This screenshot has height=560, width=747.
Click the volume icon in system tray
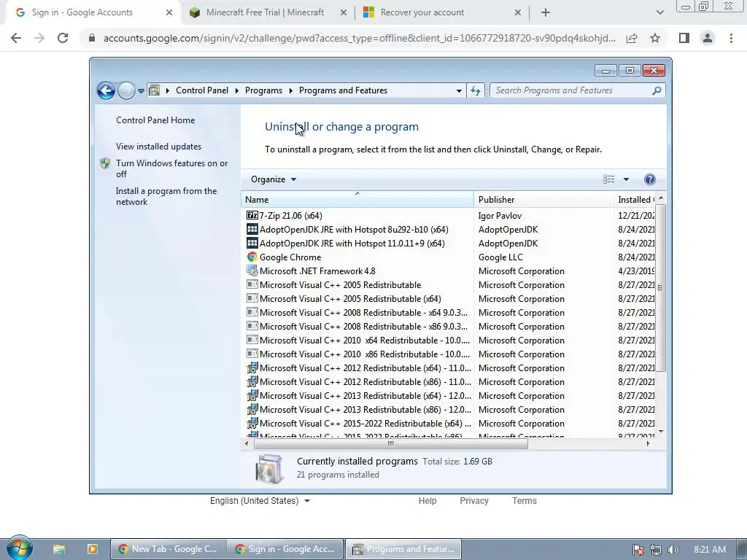coord(673,550)
